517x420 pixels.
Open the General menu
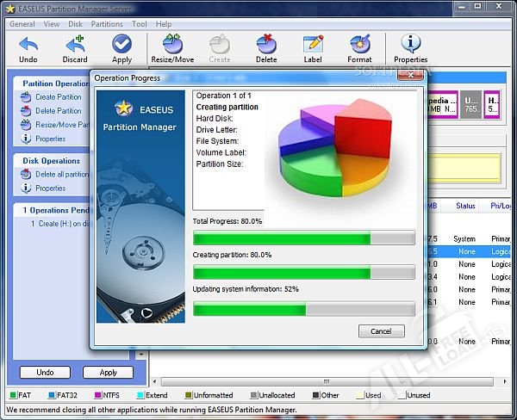pyautogui.click(x=22, y=24)
